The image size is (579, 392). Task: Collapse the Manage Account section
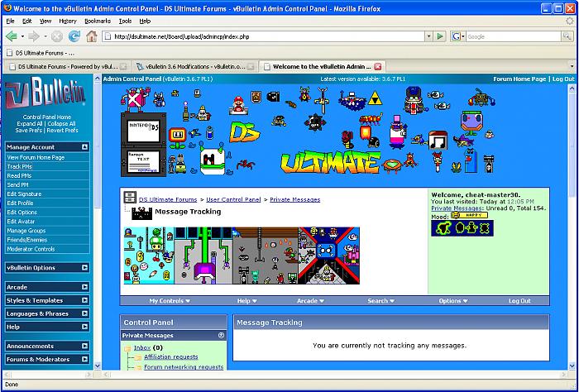[84, 147]
